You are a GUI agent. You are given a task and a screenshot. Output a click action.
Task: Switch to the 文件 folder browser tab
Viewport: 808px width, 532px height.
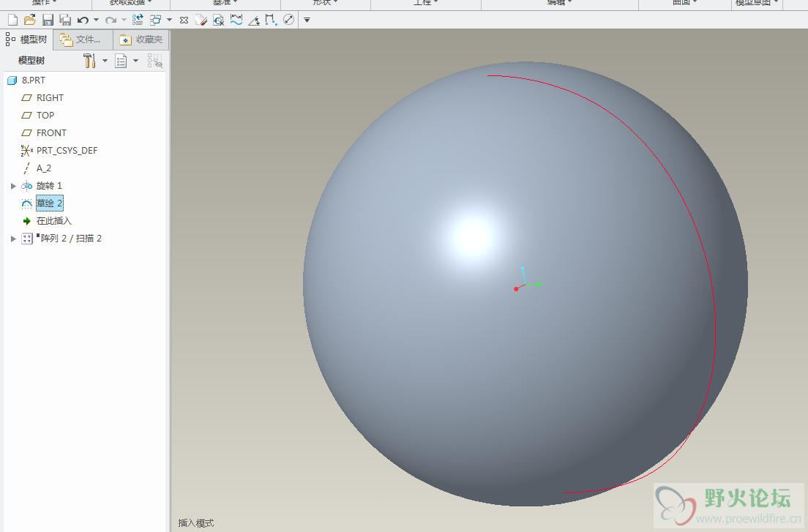pyautogui.click(x=81, y=40)
